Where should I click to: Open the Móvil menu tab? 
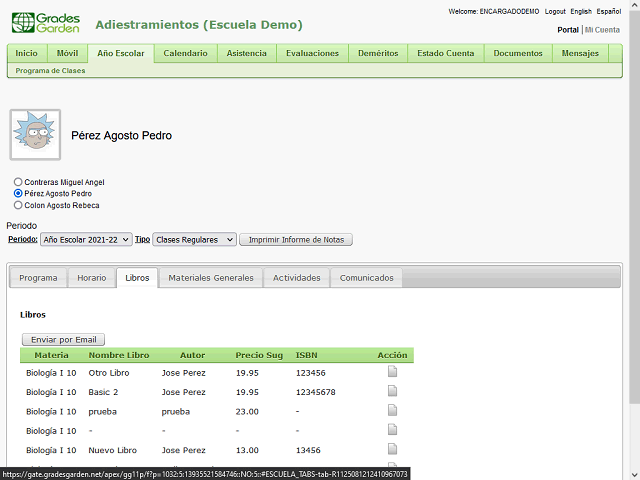pyautogui.click(x=67, y=53)
